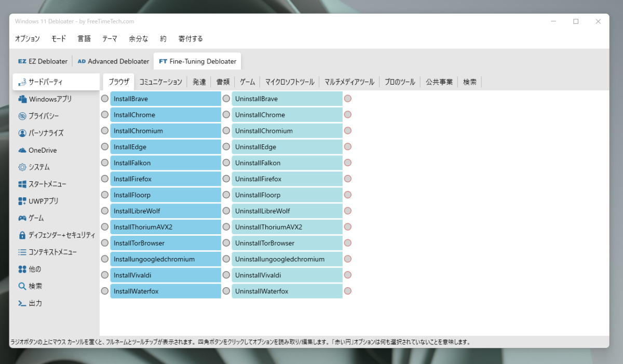The width and height of the screenshot is (623, 364).
Task: Select the red circle radio in Waterfox row
Action: coord(348,291)
